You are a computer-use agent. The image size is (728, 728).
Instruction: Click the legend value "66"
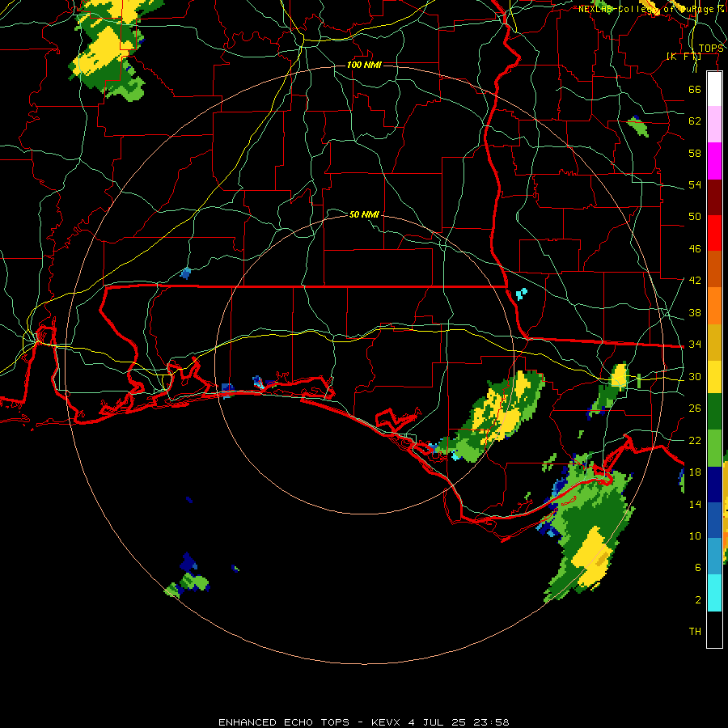pos(695,89)
